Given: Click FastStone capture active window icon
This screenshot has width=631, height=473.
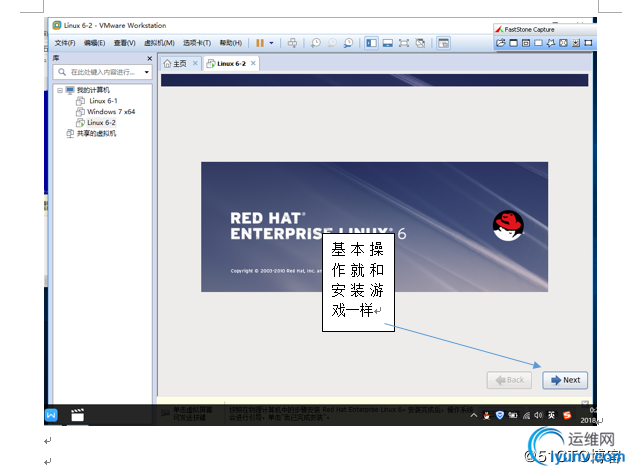Looking at the screenshot, I should [x=513, y=43].
